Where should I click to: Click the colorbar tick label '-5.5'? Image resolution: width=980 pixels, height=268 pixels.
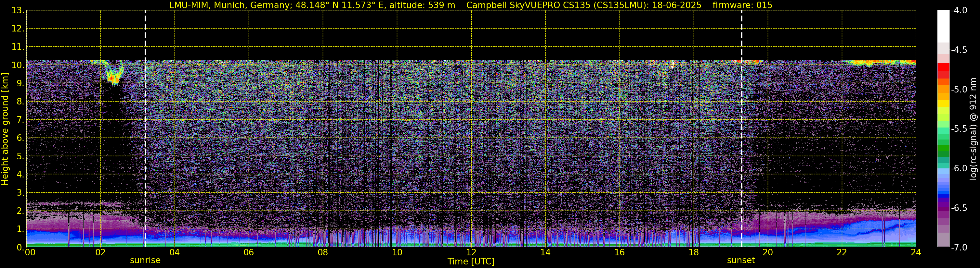959,129
